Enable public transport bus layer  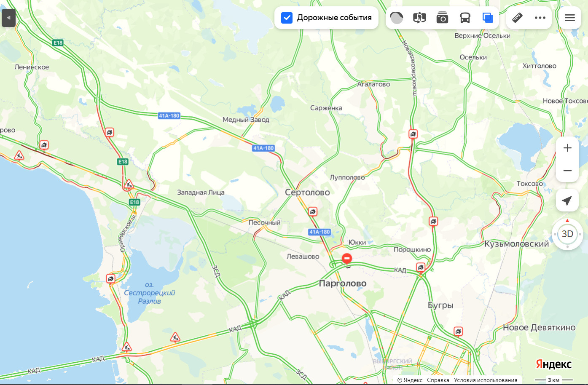[x=465, y=18]
